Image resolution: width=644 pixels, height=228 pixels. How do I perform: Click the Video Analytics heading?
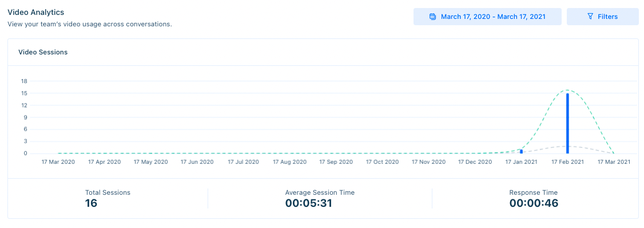click(x=35, y=13)
